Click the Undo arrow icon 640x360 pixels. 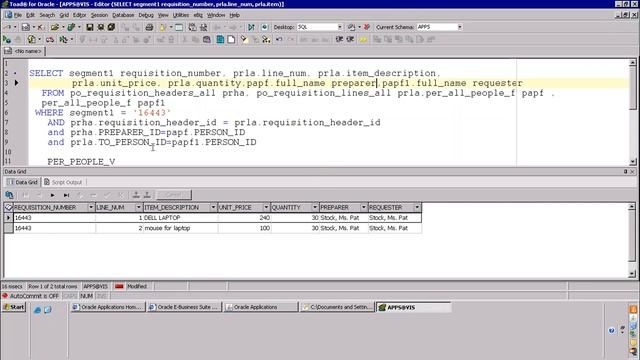[x=279, y=40]
